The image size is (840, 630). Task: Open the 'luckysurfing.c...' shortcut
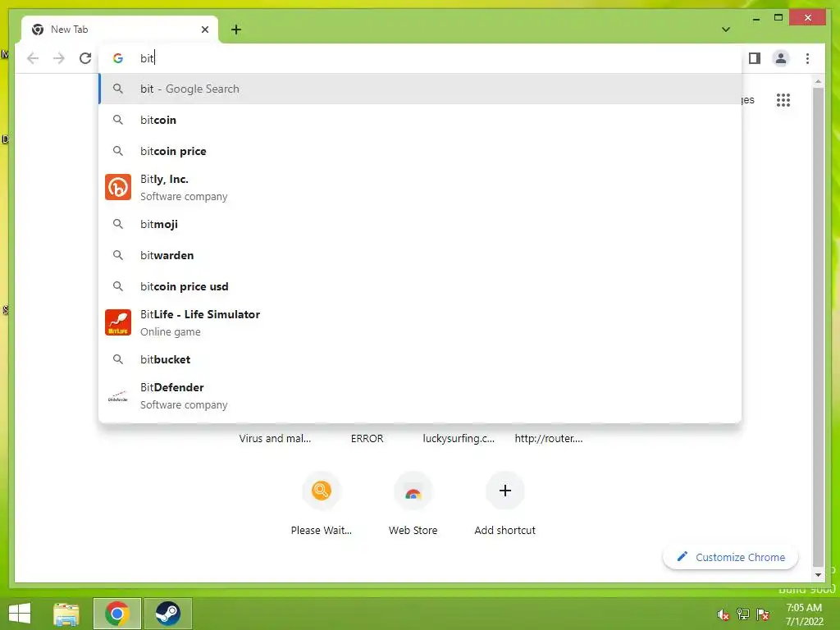[459, 438]
